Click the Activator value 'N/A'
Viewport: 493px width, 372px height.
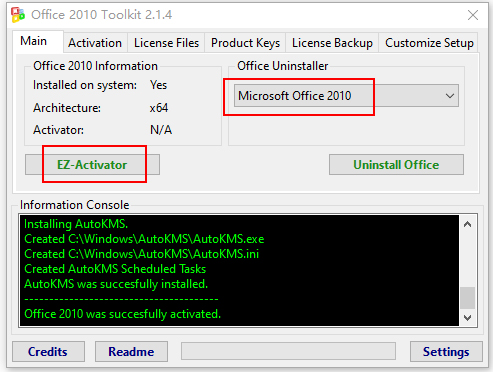[x=161, y=130]
